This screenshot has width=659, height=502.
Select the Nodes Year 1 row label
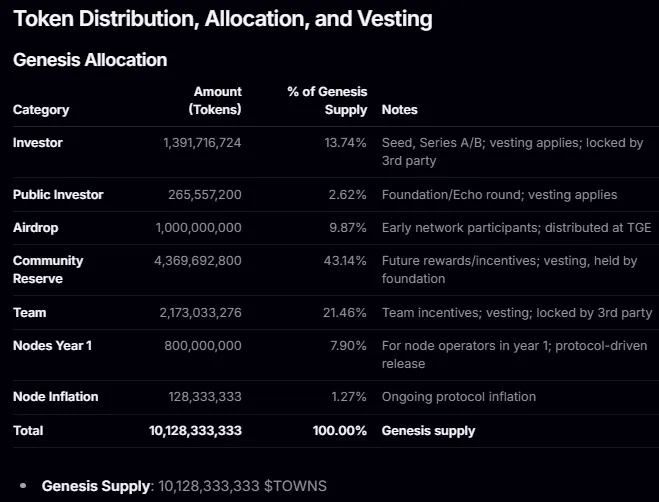click(52, 346)
